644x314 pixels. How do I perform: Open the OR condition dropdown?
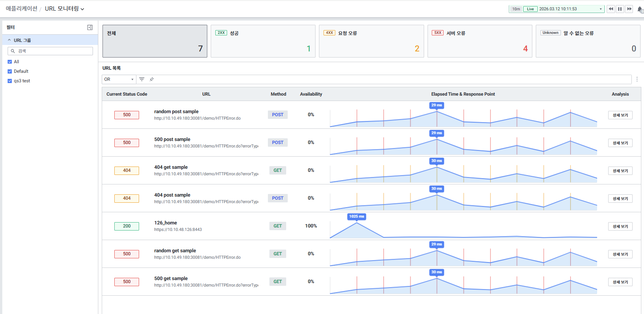(119, 79)
